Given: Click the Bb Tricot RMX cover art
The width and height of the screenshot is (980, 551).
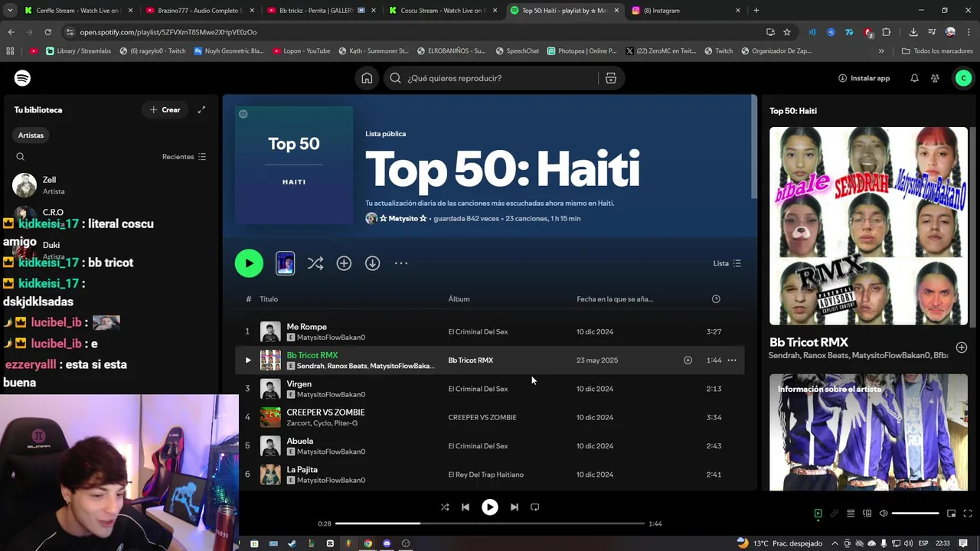Looking at the screenshot, I should click(x=868, y=226).
